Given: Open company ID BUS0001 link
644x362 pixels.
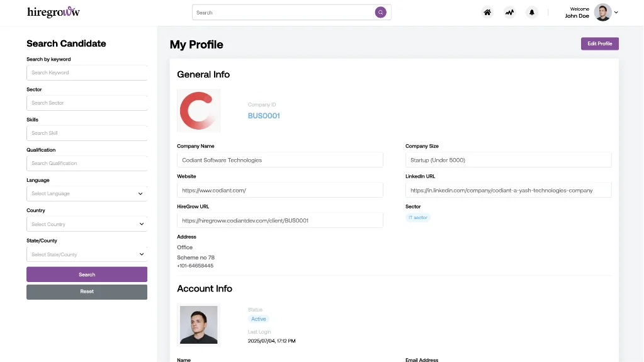Looking at the screenshot, I should coord(264,116).
